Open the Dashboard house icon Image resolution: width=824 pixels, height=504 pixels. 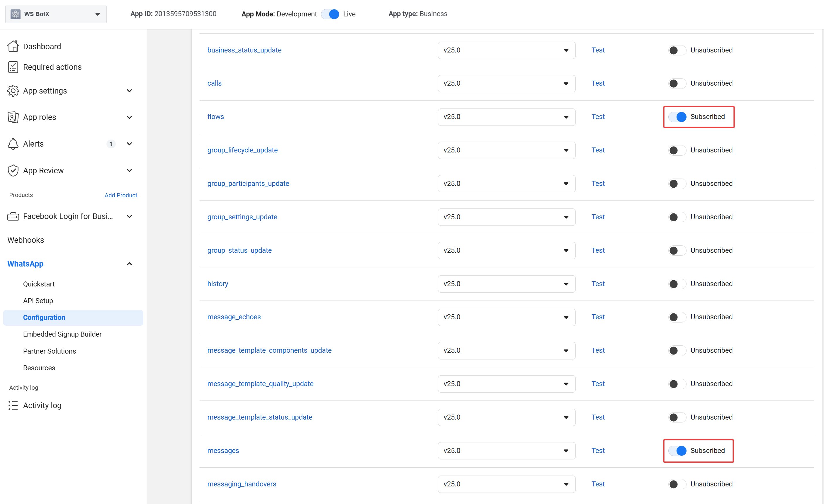click(x=13, y=46)
